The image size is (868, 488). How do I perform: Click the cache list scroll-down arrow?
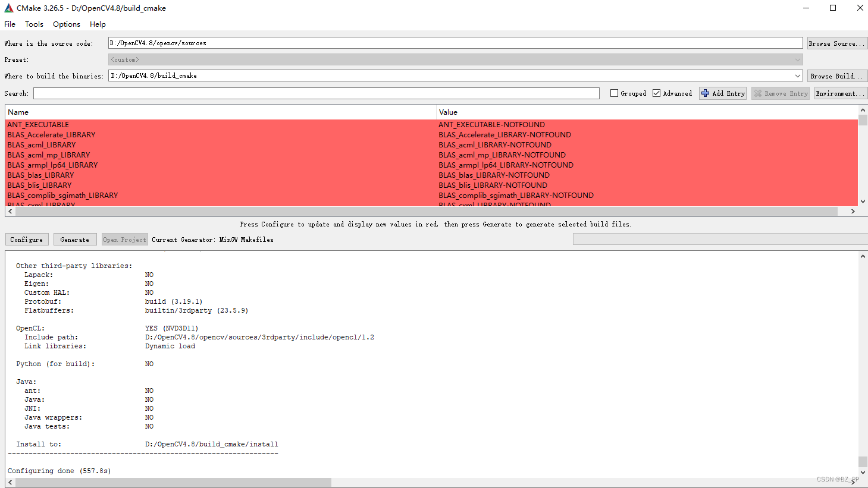(863, 201)
